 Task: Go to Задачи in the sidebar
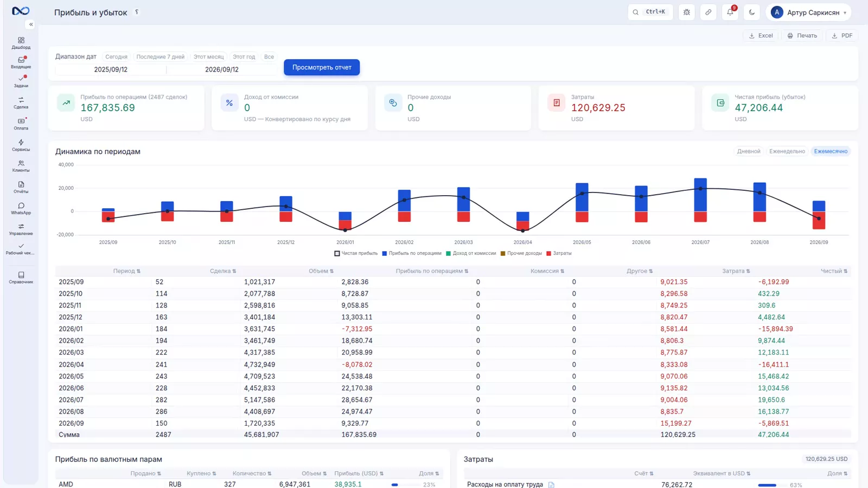(21, 82)
